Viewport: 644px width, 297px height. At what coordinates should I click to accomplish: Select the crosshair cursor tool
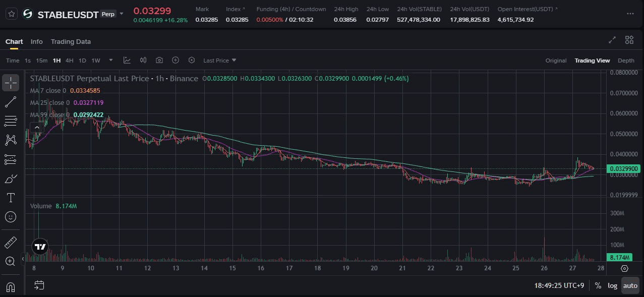coord(11,83)
